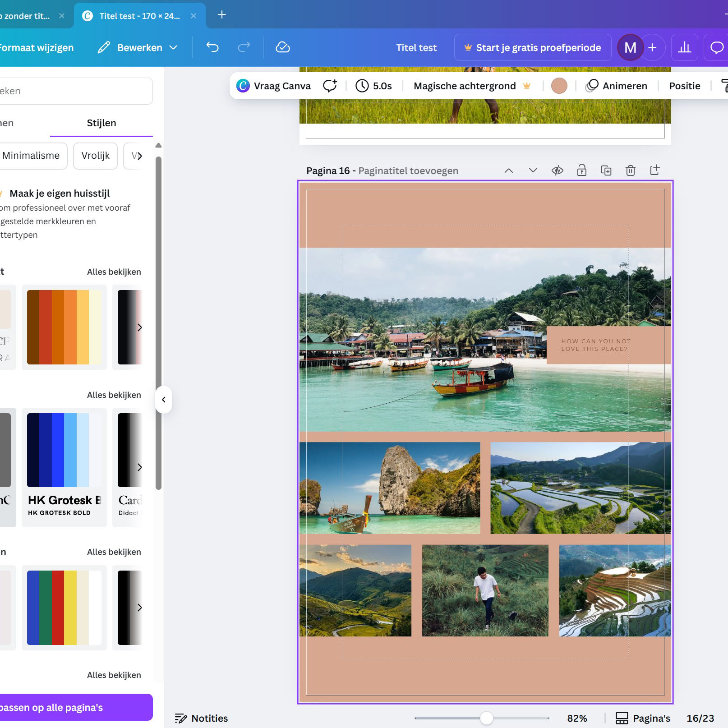Hide page 16 using the eye icon
Image resolution: width=728 pixels, height=728 pixels.
tap(558, 170)
